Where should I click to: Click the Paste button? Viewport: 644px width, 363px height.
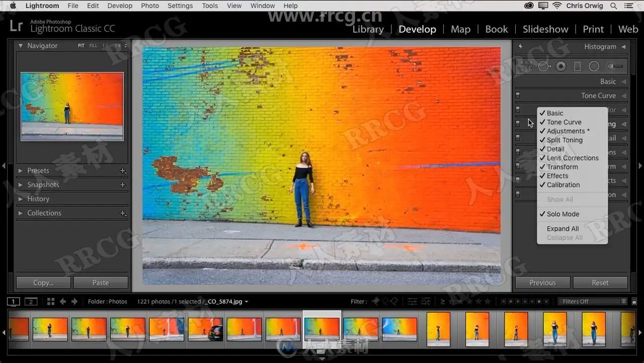click(x=101, y=283)
